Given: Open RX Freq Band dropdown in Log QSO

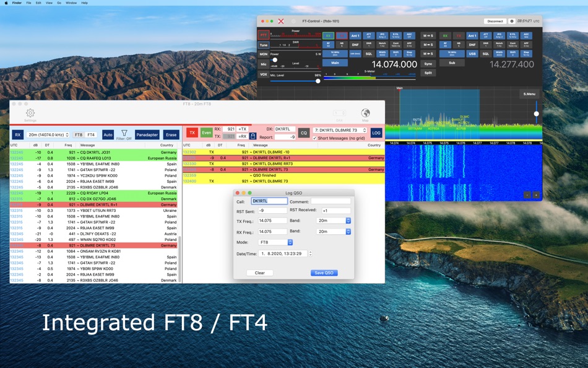Looking at the screenshot, I should (x=334, y=232).
